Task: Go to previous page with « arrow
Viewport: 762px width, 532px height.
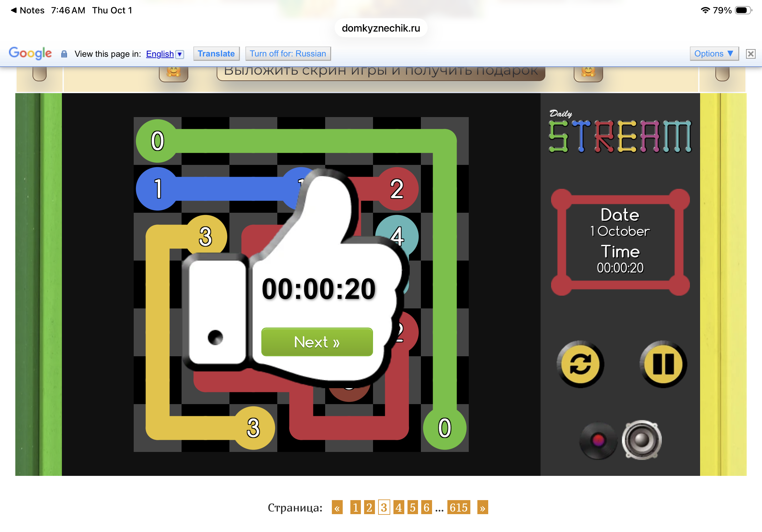Action: (337, 507)
